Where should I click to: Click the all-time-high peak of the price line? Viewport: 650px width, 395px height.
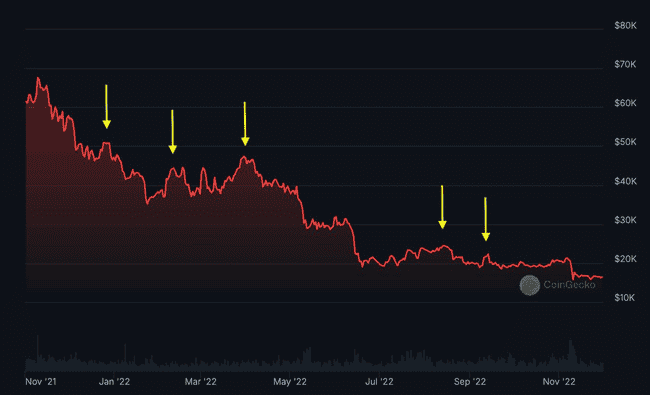pos(38,78)
